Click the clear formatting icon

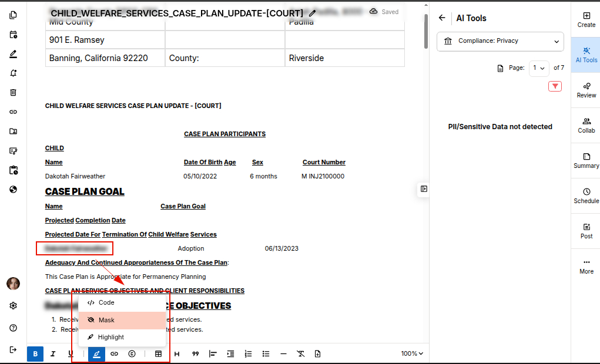[x=300, y=354]
